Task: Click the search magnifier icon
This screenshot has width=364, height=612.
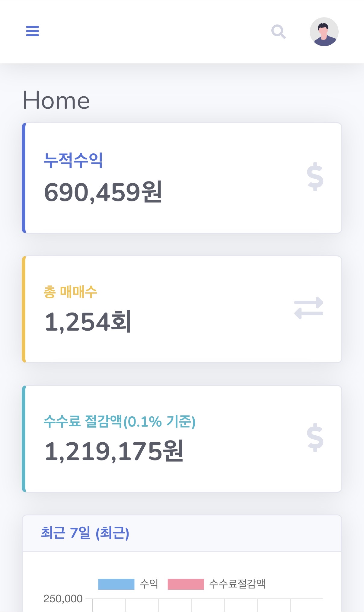Action: pos(278,32)
